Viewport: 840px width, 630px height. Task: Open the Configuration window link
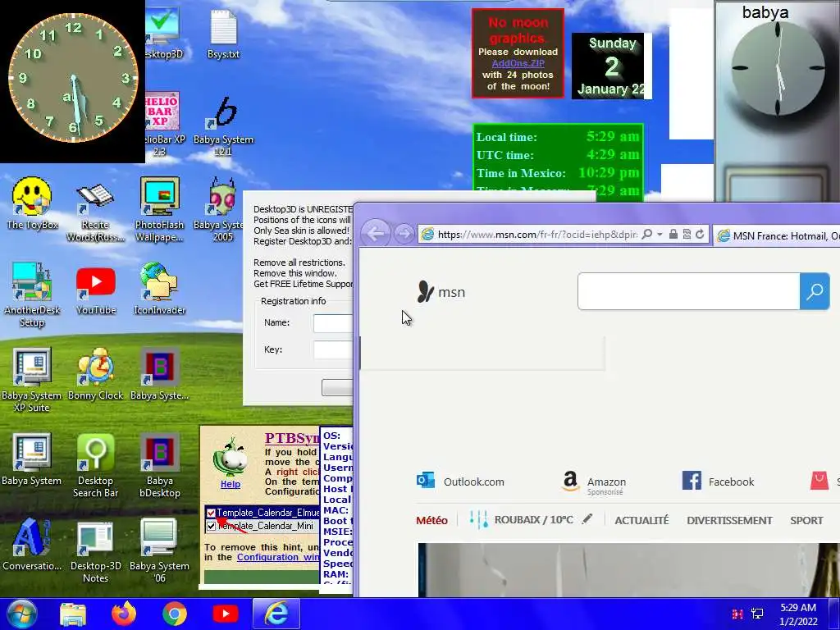(x=278, y=557)
